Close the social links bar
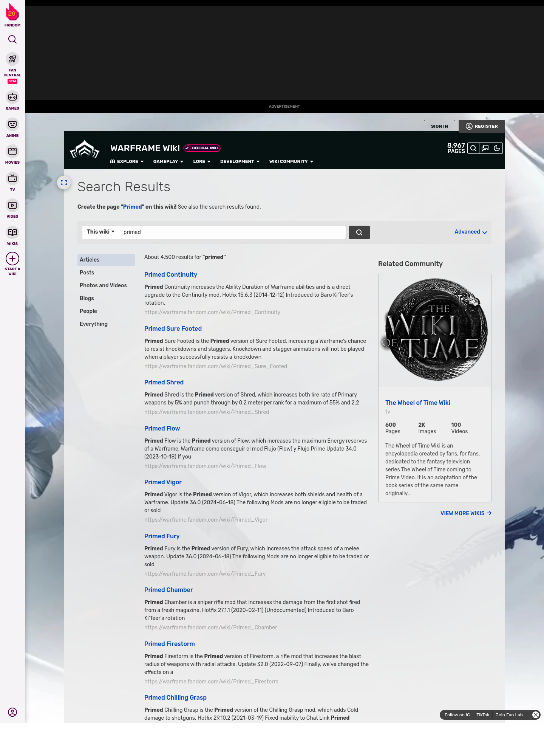The image size is (544, 756). pos(535,715)
